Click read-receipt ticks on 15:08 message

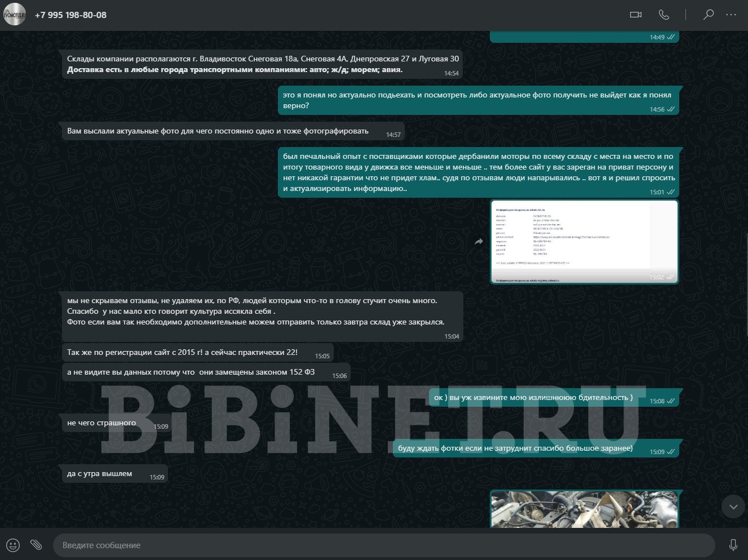pos(671,401)
